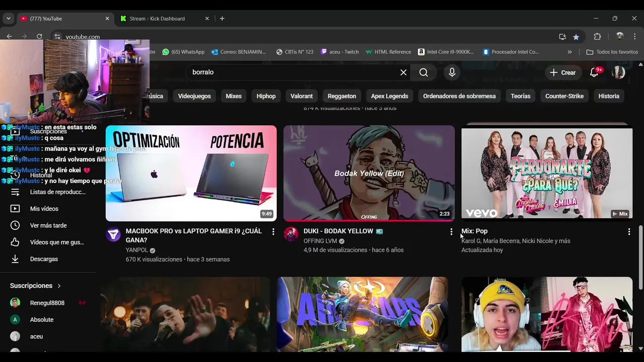This screenshot has width=644, height=362.
Task: Open the aceu - Twitch bookmark
Action: [x=340, y=52]
